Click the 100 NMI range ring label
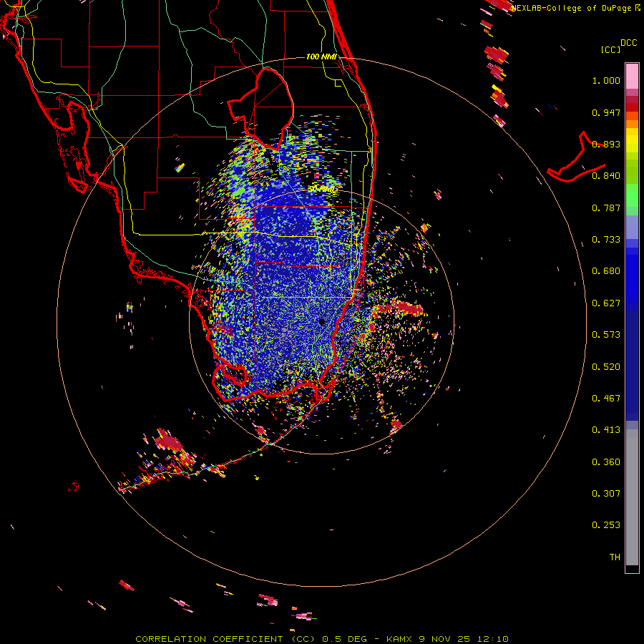Image resolution: width=644 pixels, height=644 pixels. coord(321,57)
